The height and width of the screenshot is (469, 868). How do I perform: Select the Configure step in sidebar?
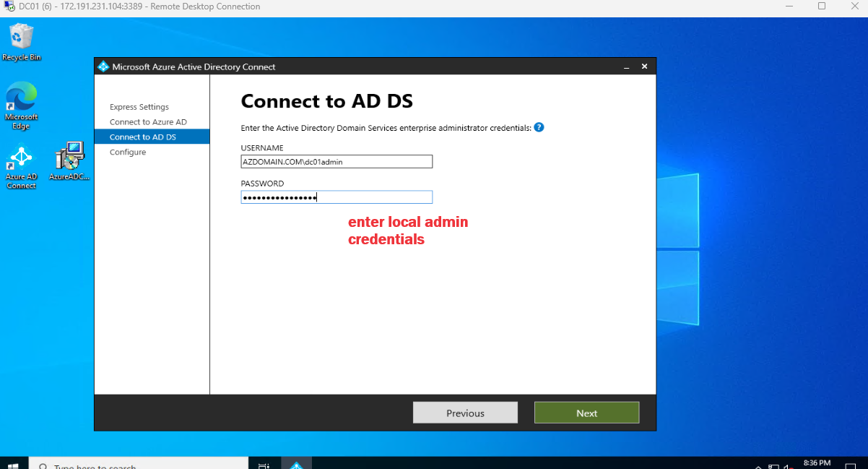click(x=128, y=152)
